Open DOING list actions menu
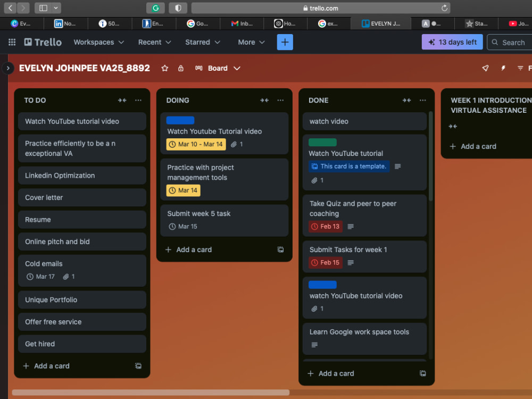532x399 pixels. [280, 100]
